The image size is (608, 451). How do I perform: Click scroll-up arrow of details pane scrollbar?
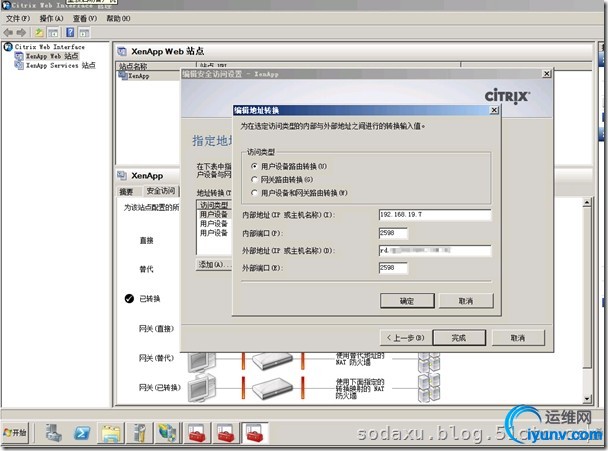tap(587, 202)
